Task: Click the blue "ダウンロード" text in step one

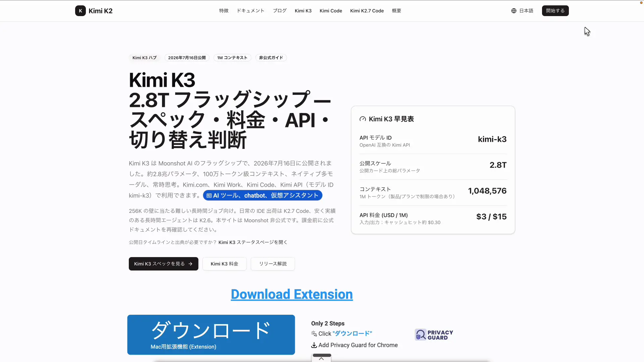Action: coord(352,334)
